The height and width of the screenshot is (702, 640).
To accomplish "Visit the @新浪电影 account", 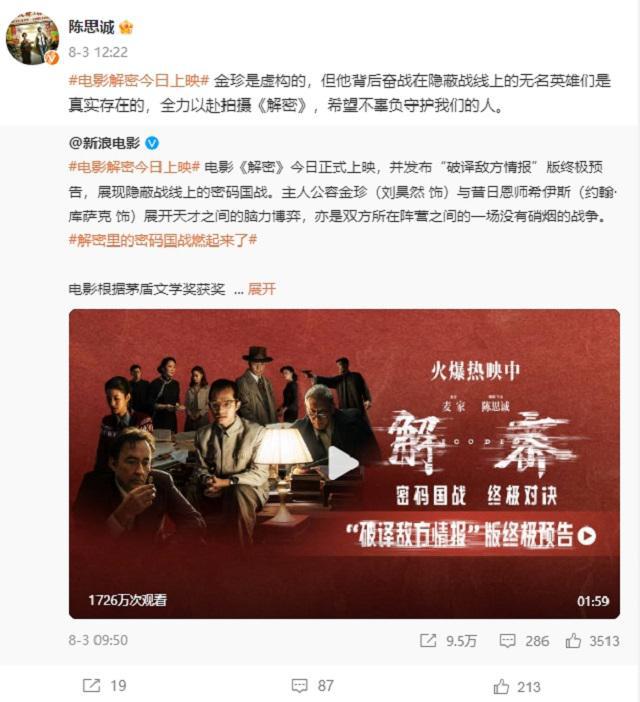I will coord(104,143).
